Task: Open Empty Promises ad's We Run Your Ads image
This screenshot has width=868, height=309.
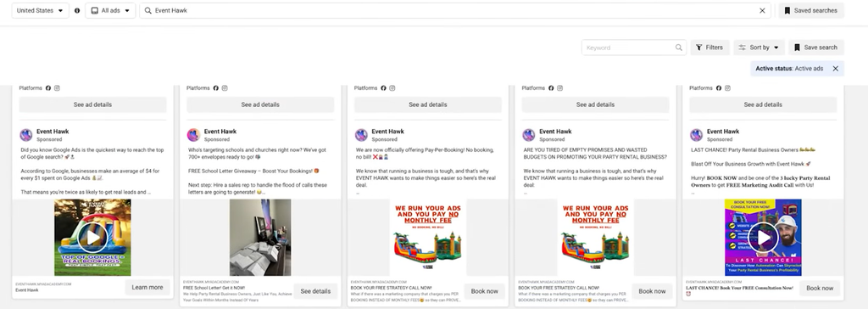Action: pos(595,238)
